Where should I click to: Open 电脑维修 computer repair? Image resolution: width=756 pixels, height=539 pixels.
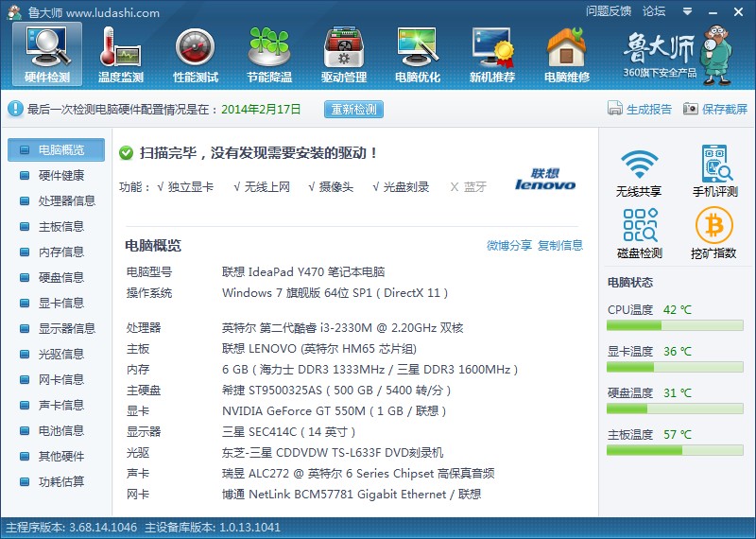tap(567, 54)
